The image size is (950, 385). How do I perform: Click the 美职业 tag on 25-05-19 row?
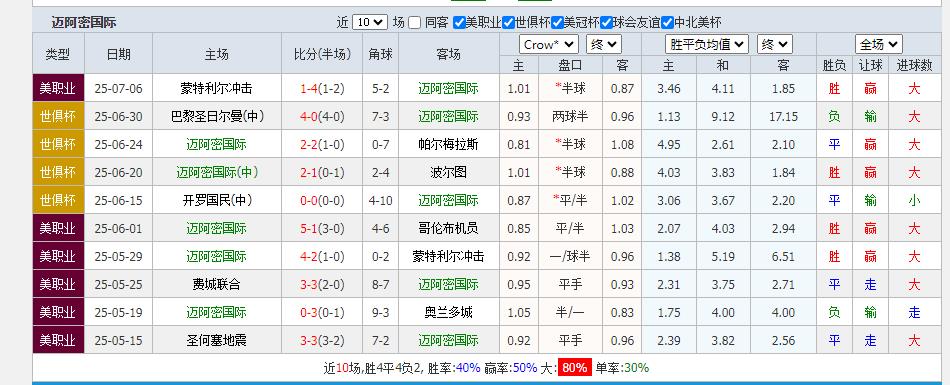point(58,312)
